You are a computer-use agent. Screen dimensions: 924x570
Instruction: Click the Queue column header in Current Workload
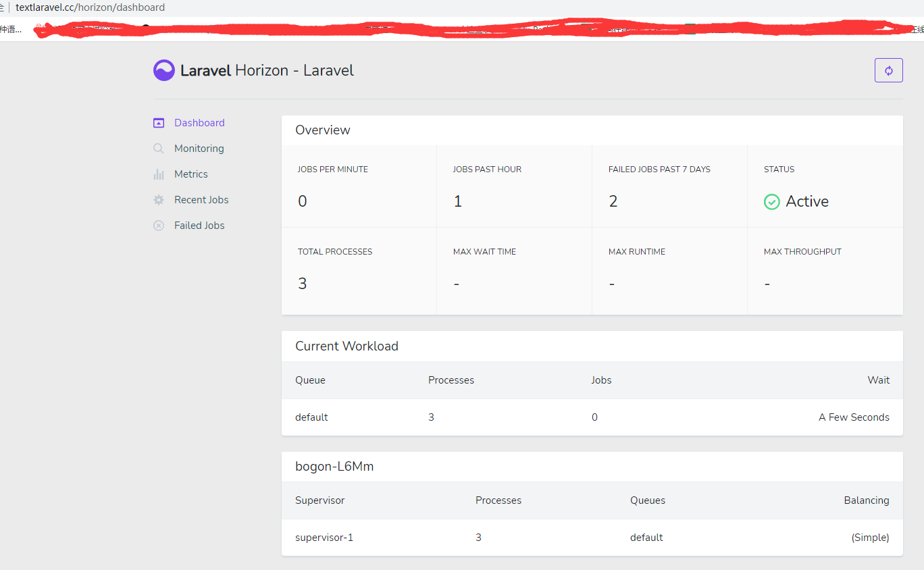(x=310, y=380)
